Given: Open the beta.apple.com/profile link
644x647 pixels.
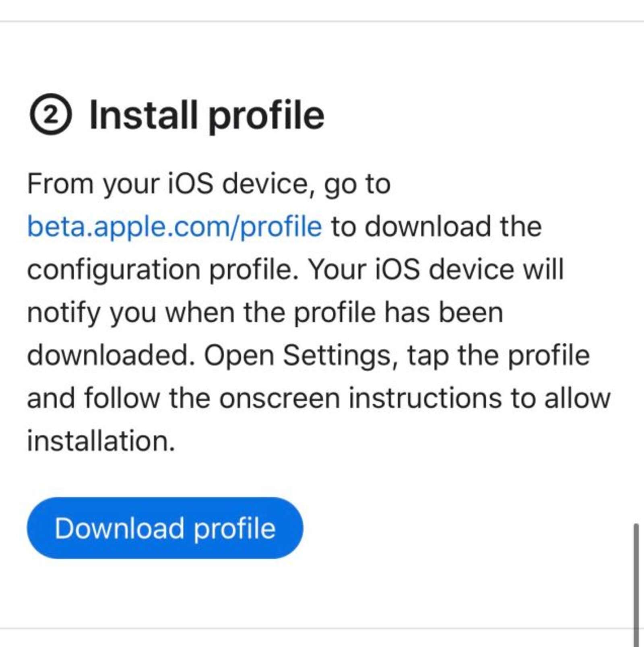Looking at the screenshot, I should 174,227.
